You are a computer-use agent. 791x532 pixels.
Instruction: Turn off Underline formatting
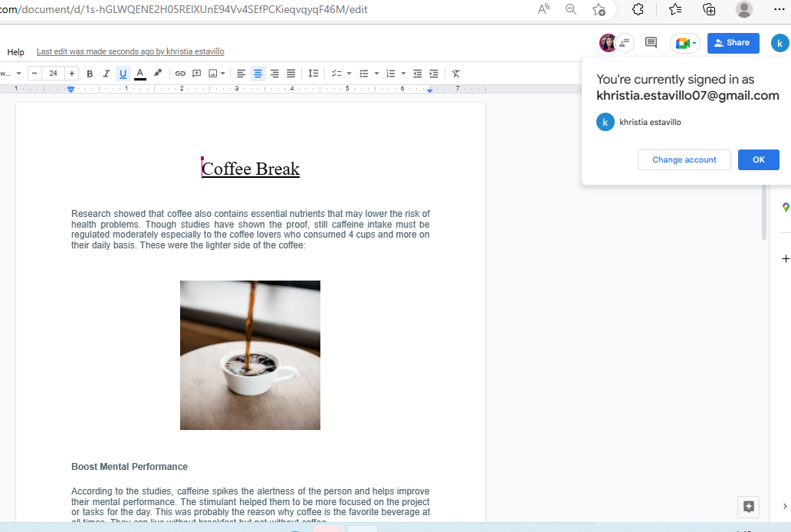click(123, 74)
